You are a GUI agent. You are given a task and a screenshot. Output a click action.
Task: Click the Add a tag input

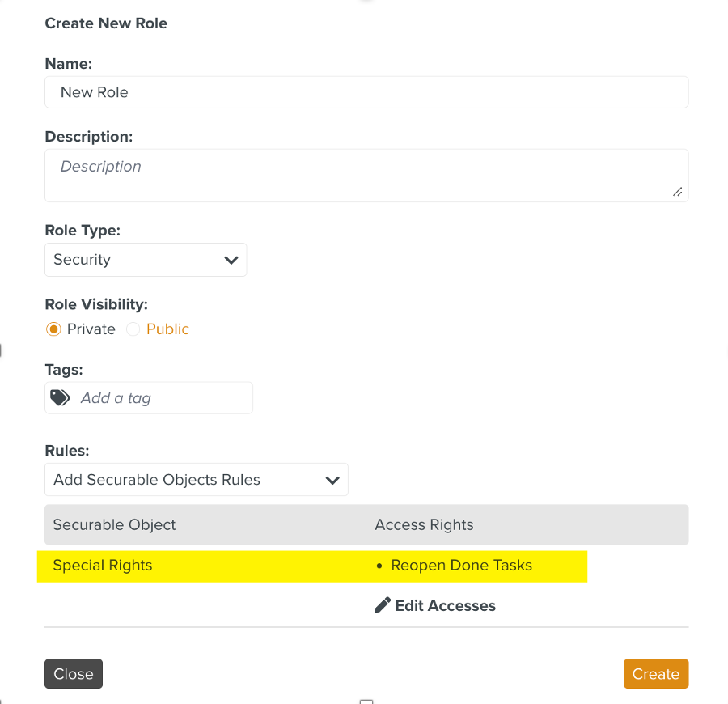click(x=162, y=398)
